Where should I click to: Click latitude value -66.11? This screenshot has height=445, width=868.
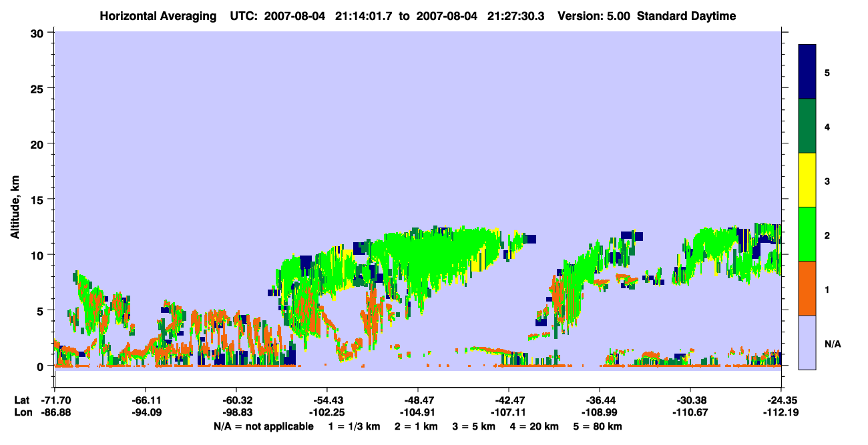pyautogui.click(x=146, y=400)
